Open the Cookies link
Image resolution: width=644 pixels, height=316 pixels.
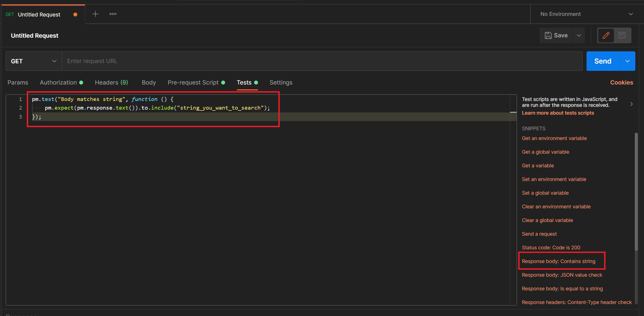coord(621,83)
